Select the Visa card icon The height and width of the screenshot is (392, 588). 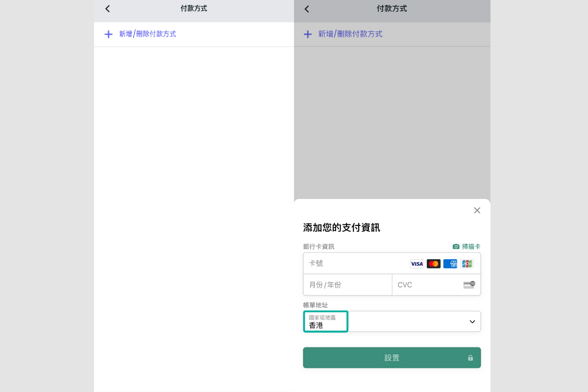click(x=416, y=264)
